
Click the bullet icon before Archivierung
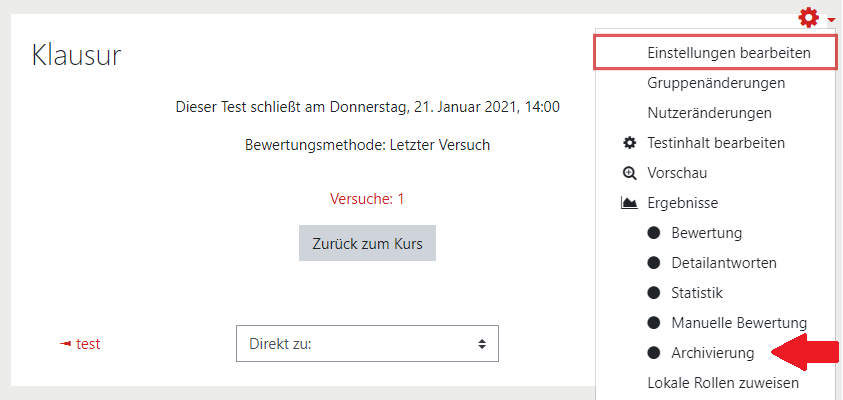[653, 353]
